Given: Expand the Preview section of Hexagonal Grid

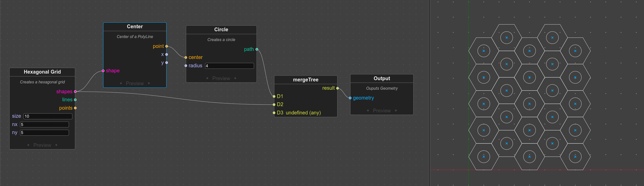Looking at the screenshot, I should [x=42, y=145].
